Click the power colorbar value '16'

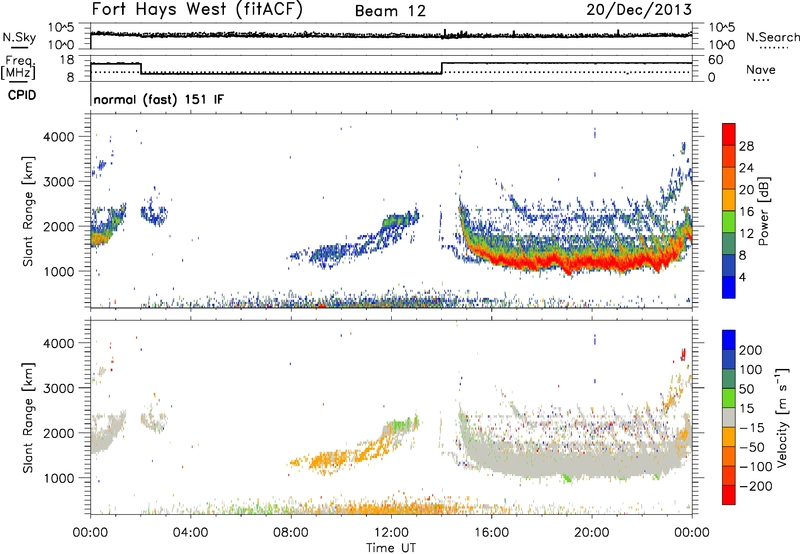(x=746, y=211)
